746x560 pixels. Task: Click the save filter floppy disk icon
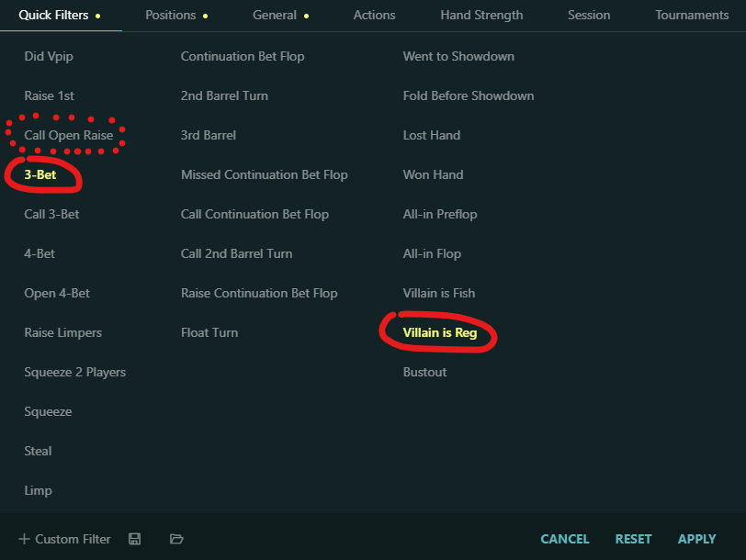click(x=135, y=539)
